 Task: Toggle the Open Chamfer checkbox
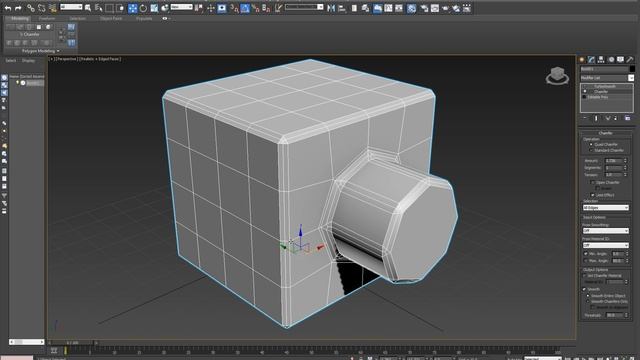coord(592,182)
